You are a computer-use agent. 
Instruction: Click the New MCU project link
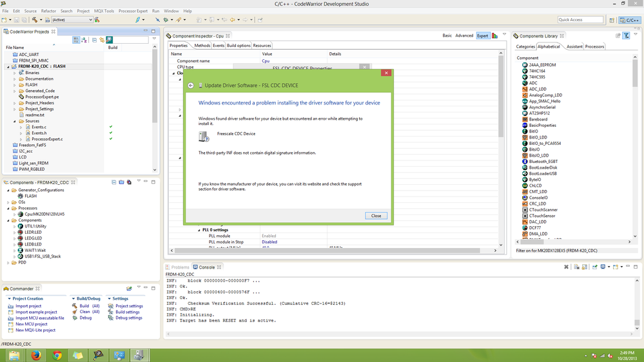click(x=31, y=324)
